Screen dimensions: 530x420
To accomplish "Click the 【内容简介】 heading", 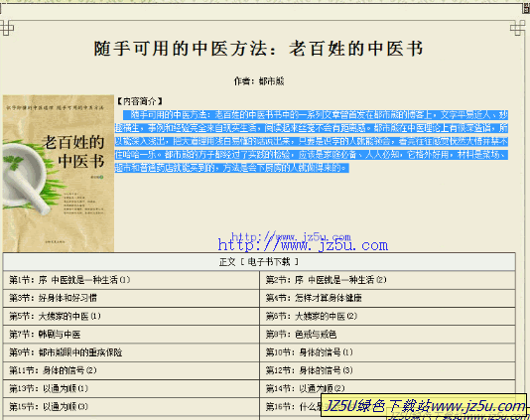I will coord(140,101).
